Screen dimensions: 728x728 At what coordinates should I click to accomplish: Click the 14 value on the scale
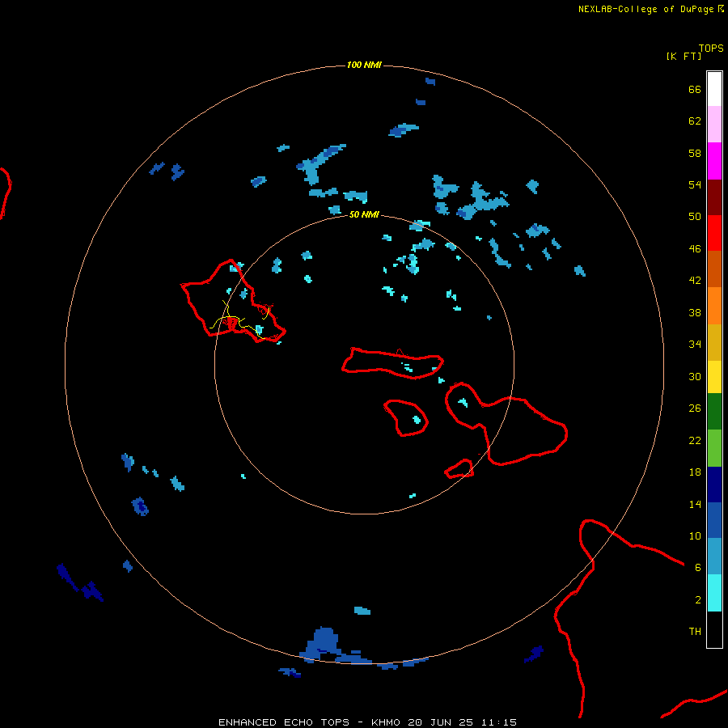[695, 504]
